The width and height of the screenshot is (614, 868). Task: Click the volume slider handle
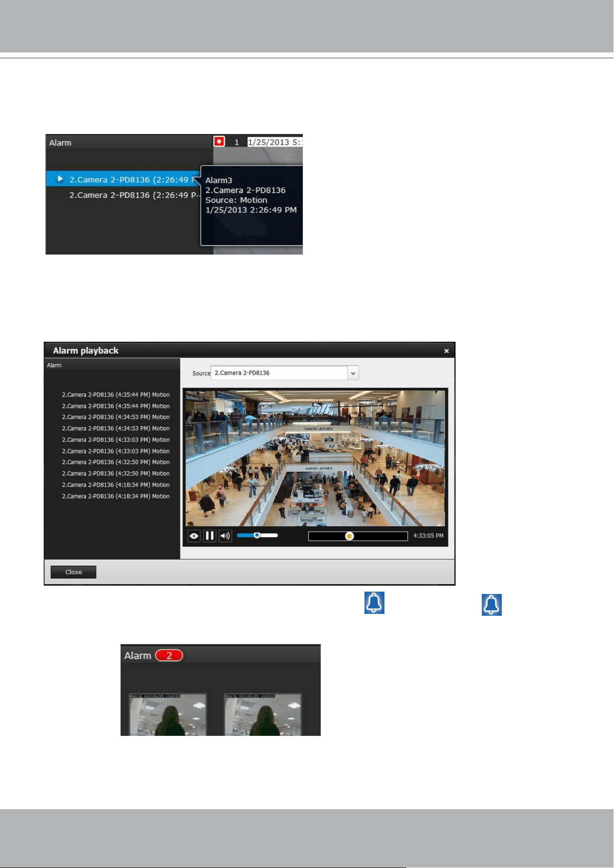(256, 535)
